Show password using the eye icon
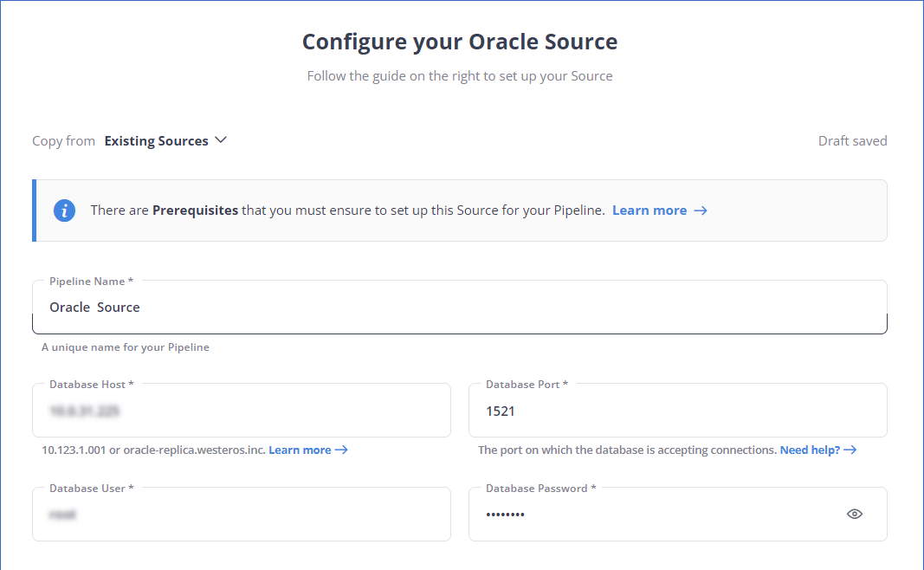The width and height of the screenshot is (924, 570). coord(855,514)
